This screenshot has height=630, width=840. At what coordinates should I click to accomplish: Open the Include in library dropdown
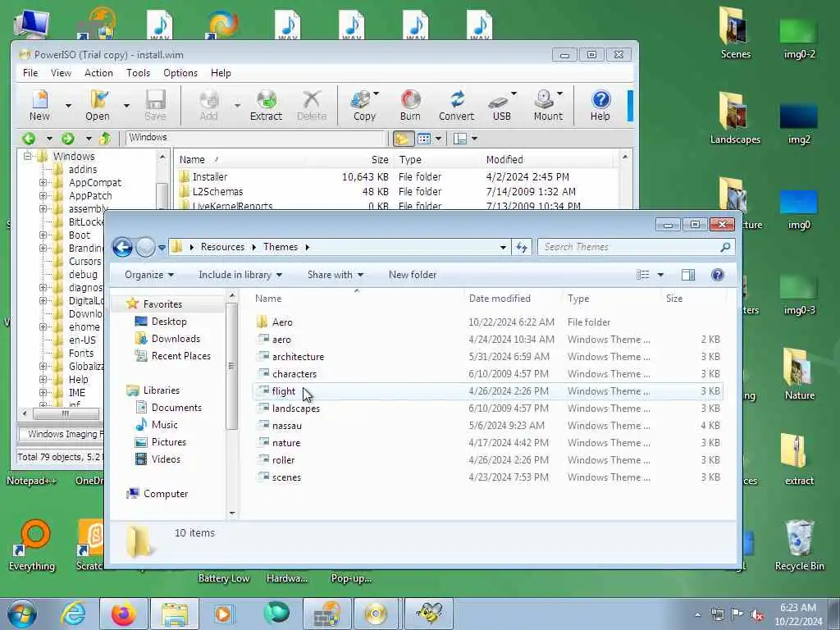pyautogui.click(x=240, y=275)
